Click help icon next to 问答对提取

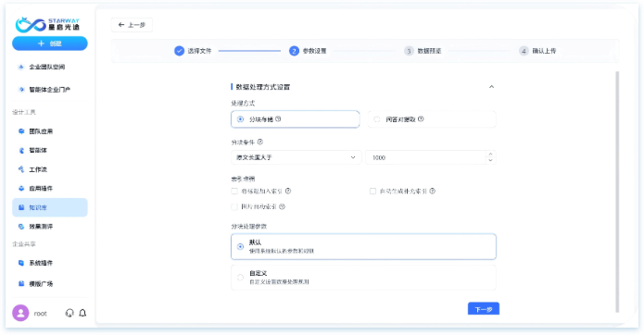pyautogui.click(x=421, y=118)
